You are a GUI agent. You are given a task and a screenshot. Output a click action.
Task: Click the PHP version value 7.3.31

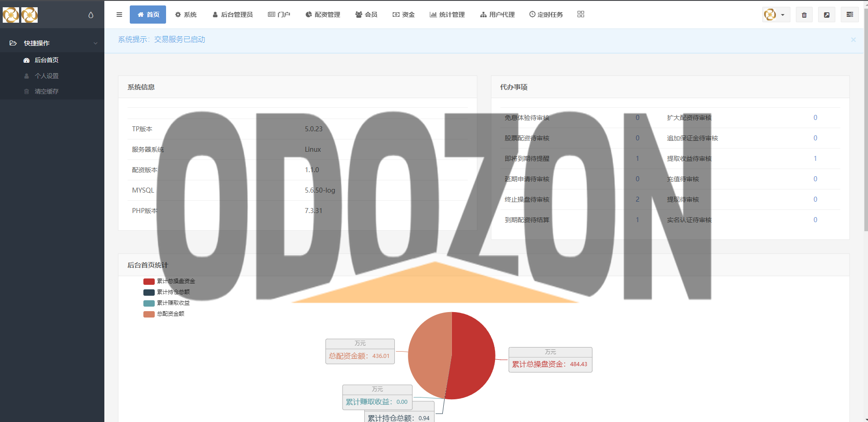(314, 211)
